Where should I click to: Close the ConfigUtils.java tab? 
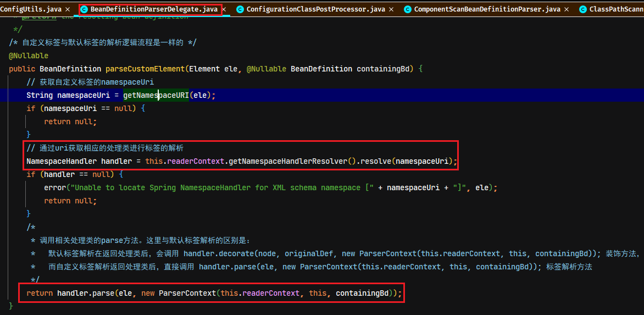point(68,9)
